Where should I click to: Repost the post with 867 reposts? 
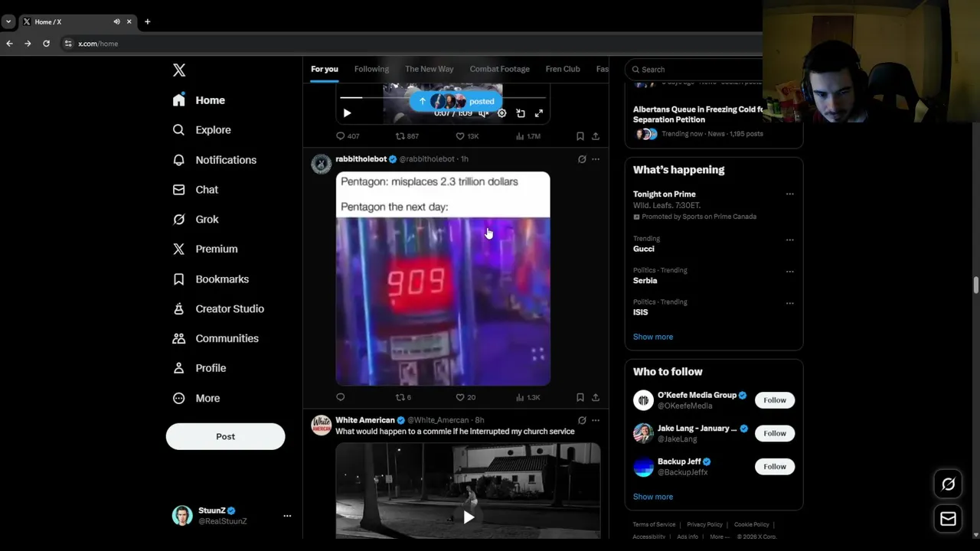click(407, 136)
